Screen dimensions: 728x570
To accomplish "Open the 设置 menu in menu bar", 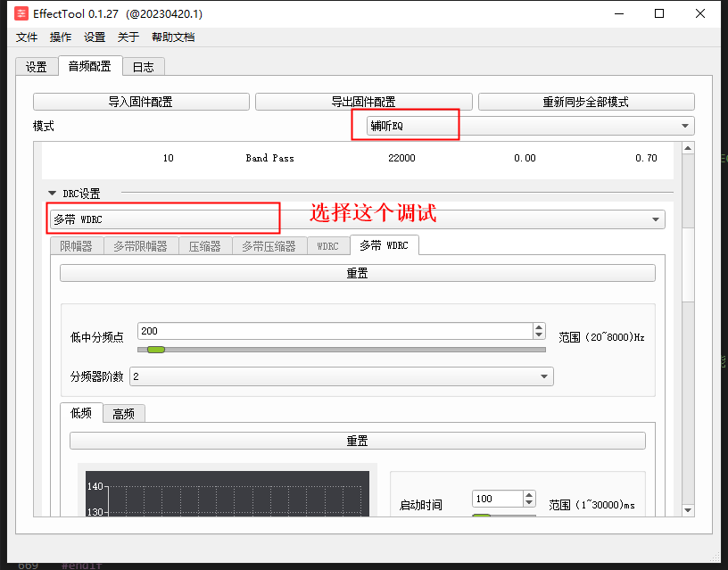I will [95, 37].
